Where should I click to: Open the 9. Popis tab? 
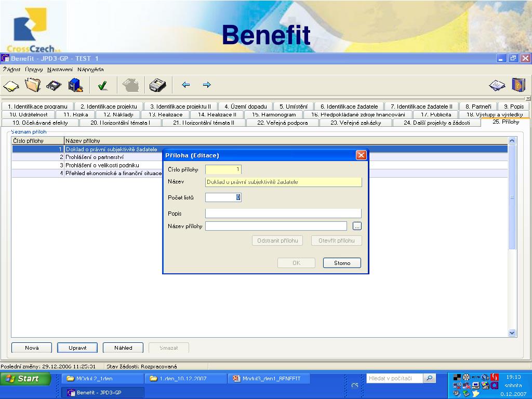(514, 107)
